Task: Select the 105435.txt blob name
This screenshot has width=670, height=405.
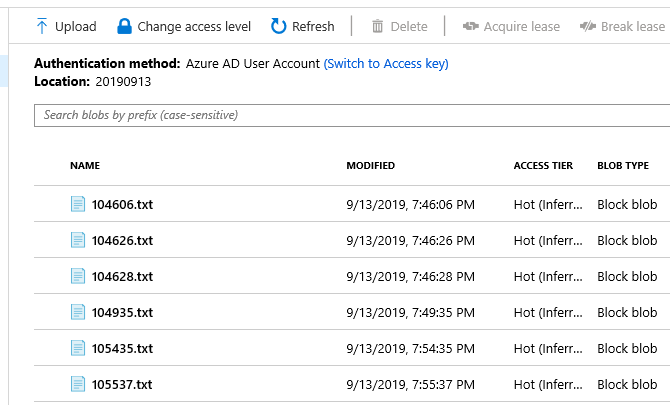Action: (x=122, y=348)
